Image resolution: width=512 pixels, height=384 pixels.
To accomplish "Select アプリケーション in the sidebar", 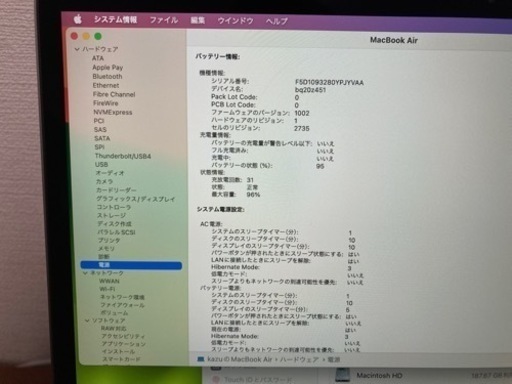I will tap(124, 344).
